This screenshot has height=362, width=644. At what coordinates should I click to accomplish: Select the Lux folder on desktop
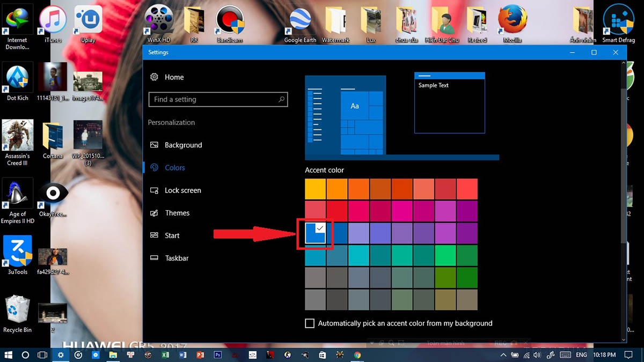click(x=371, y=25)
